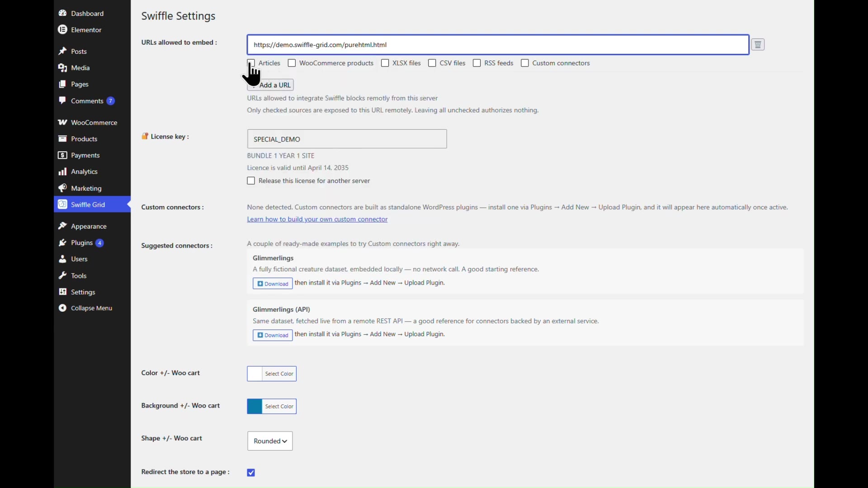Click the Posts pin icon
The image size is (868, 488).
click(63, 52)
